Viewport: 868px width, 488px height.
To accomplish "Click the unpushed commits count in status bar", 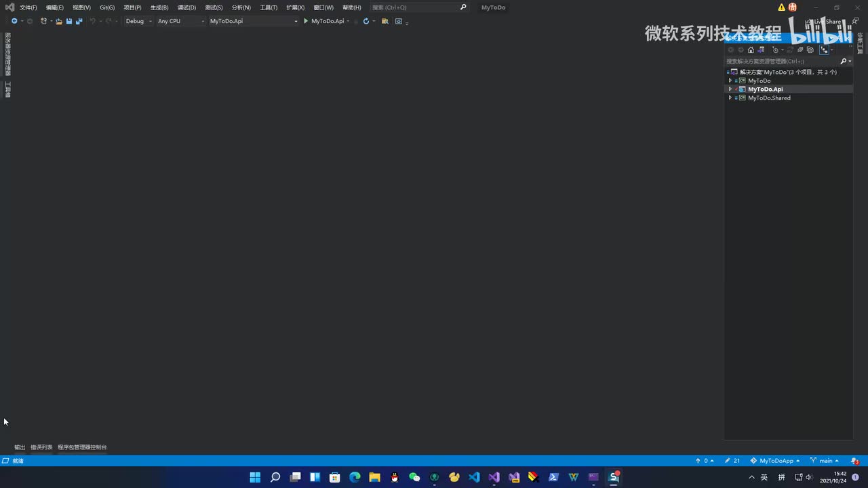I will coord(705,461).
